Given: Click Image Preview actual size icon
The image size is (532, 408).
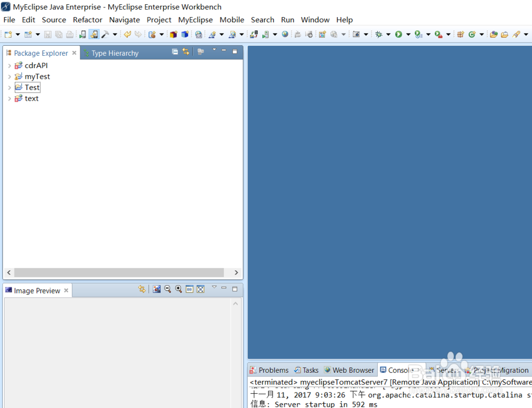Looking at the screenshot, I should [x=190, y=289].
